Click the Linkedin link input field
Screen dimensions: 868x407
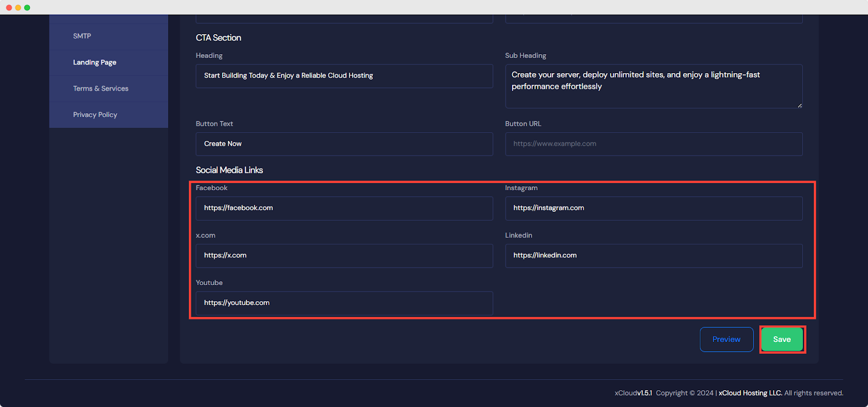coord(654,256)
